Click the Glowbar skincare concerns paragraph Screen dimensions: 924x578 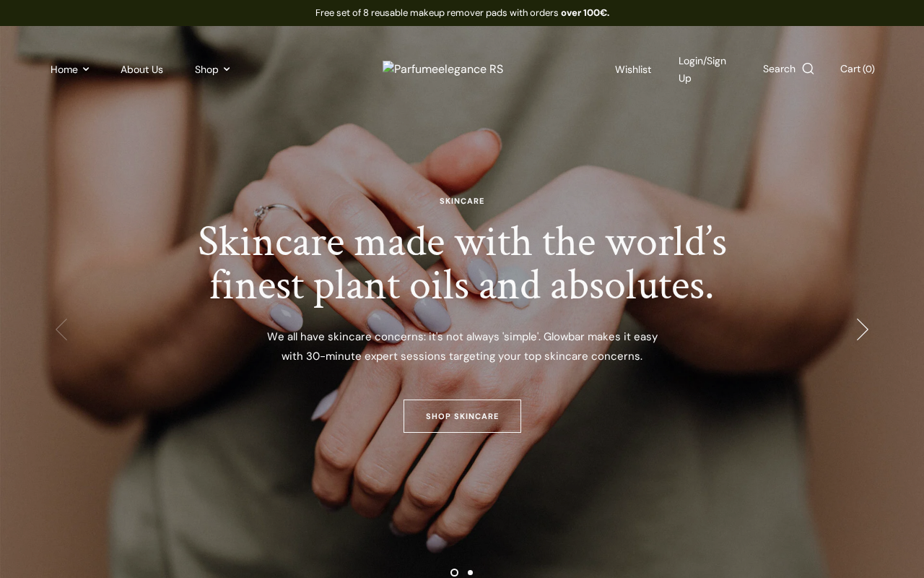tap(462, 346)
